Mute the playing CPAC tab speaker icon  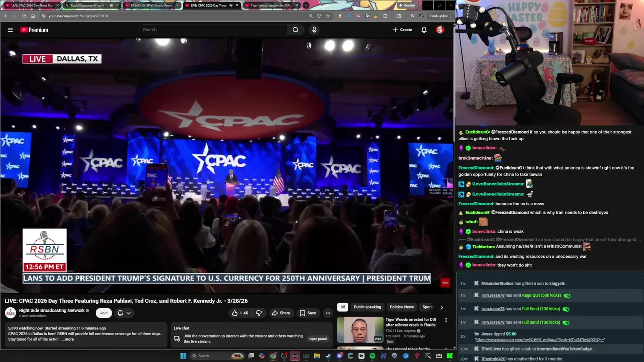231,5
